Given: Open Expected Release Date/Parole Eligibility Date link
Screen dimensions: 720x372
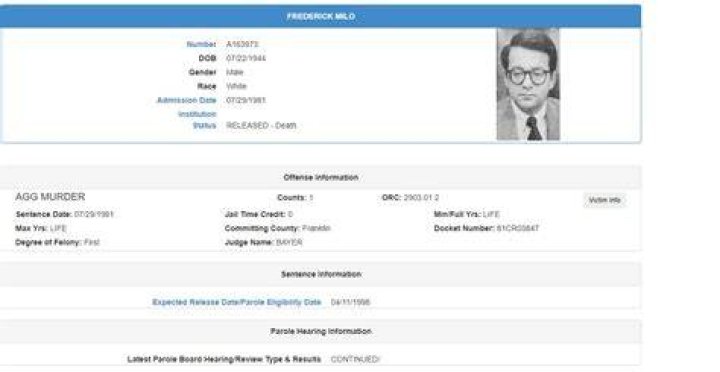Looking at the screenshot, I should pos(236,302).
